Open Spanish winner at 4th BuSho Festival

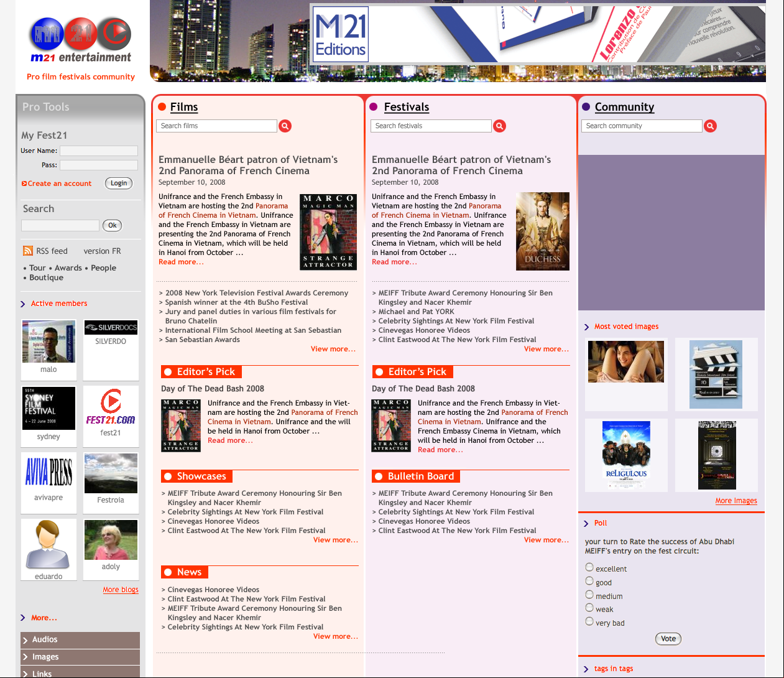(237, 302)
